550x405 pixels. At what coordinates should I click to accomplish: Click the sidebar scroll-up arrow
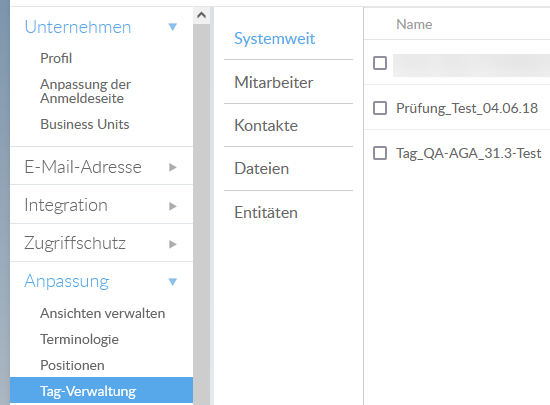coord(201,15)
